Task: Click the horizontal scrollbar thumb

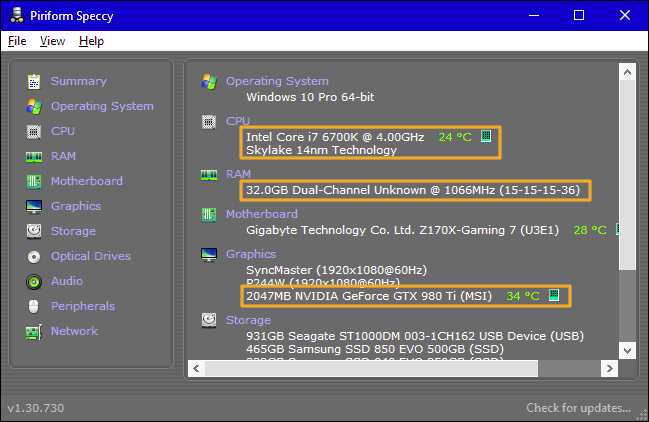Action: [372, 368]
